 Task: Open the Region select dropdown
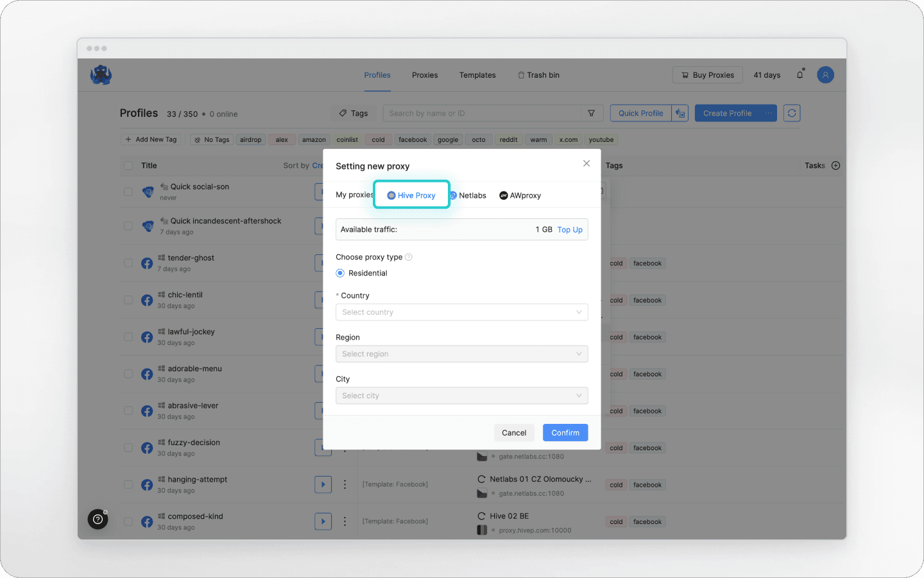pos(462,354)
